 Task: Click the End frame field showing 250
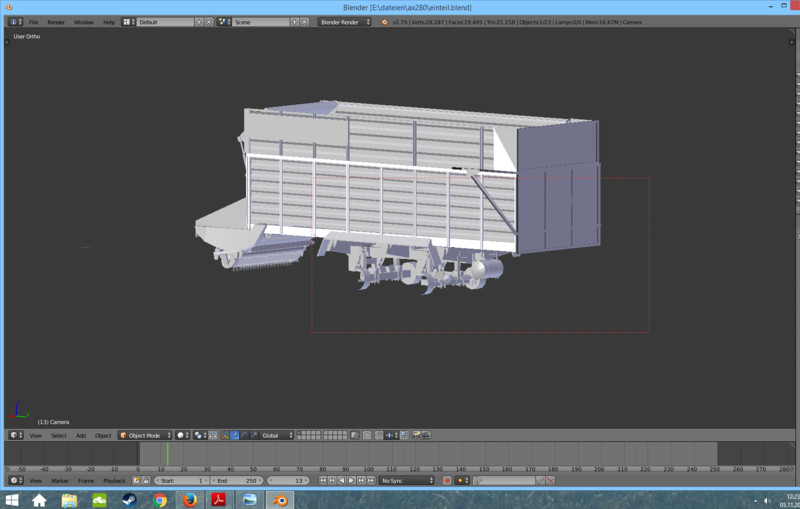pos(235,480)
